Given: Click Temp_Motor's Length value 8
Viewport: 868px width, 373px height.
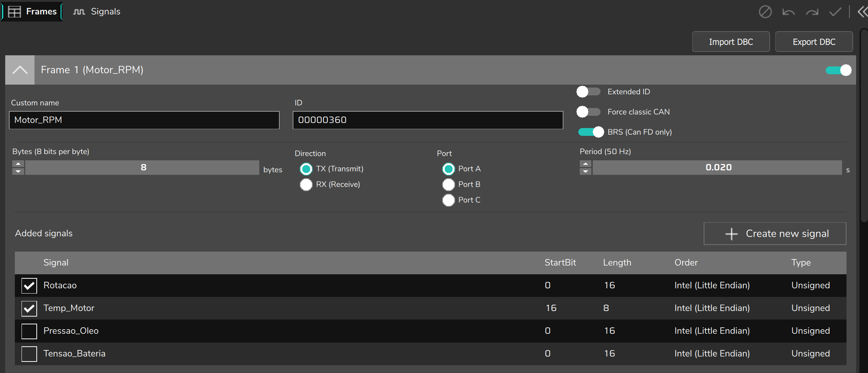Looking at the screenshot, I should click(606, 308).
